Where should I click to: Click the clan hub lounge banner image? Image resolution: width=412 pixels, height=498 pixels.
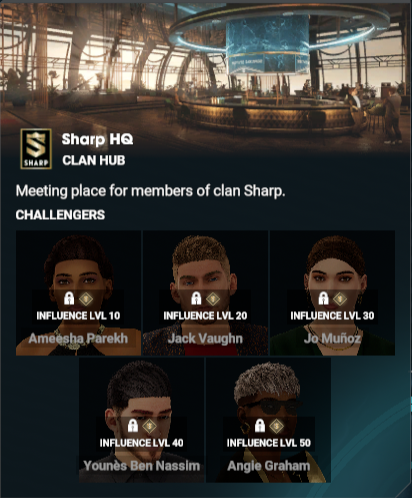206,63
